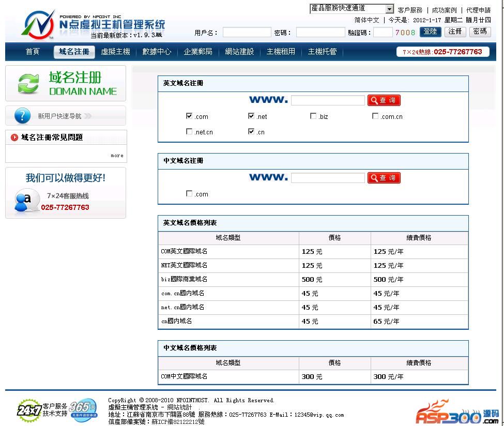This screenshot has height=426, width=504.
Task: Focus the 驗證碼 captcha input field
Action: coord(383,33)
